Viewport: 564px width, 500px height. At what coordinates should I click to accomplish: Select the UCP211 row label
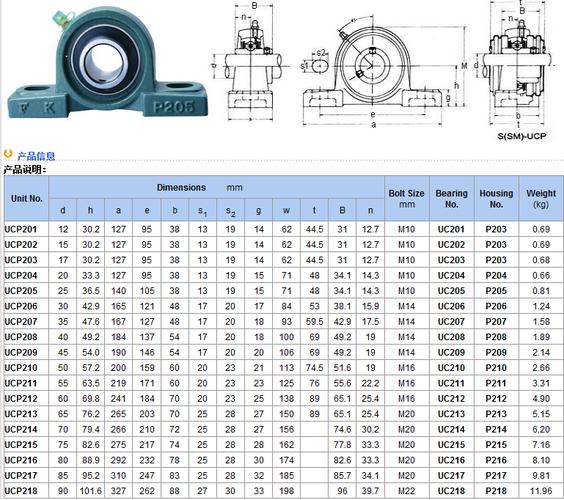tap(21, 383)
